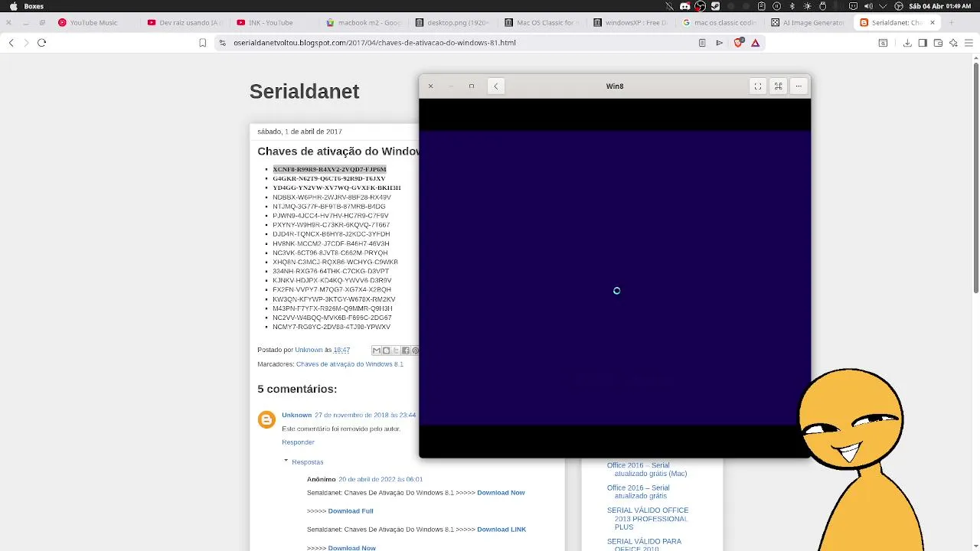980x551 pixels.
Task: Click the brightness sun icon in top bar
Action: tap(807, 6)
